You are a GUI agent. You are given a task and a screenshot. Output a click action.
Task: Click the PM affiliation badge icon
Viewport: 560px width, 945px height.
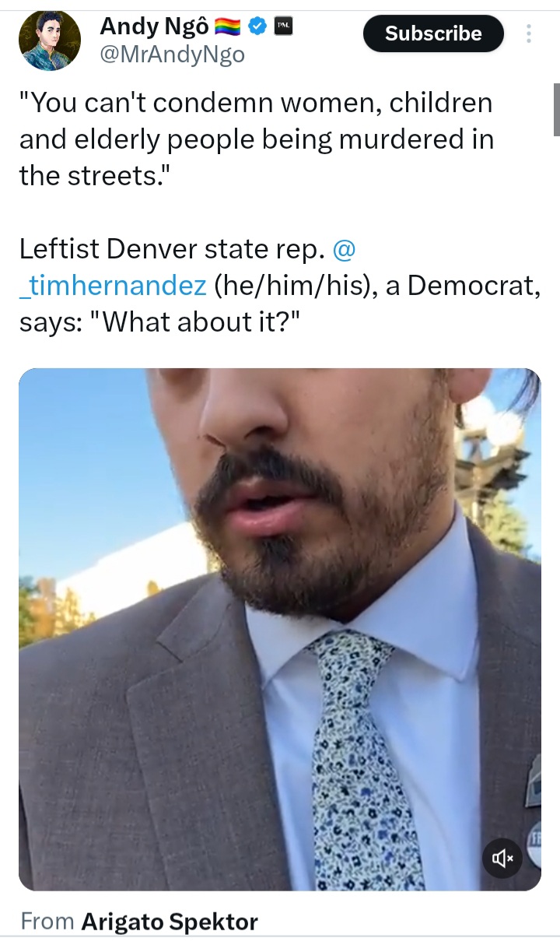tap(283, 27)
